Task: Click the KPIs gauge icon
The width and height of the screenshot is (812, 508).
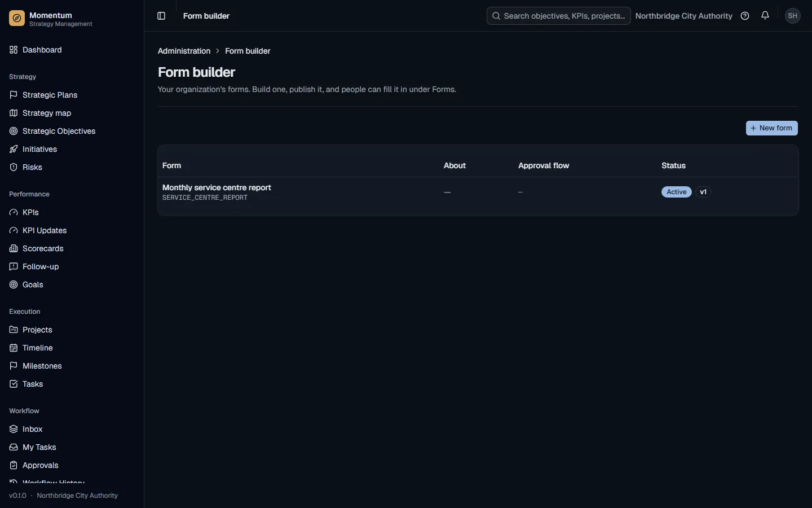Action: (14, 212)
